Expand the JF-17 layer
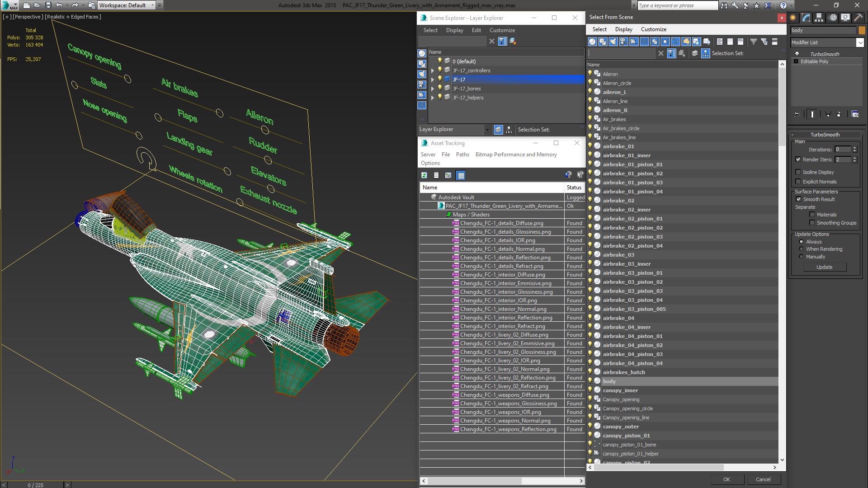868x488 pixels. (433, 80)
